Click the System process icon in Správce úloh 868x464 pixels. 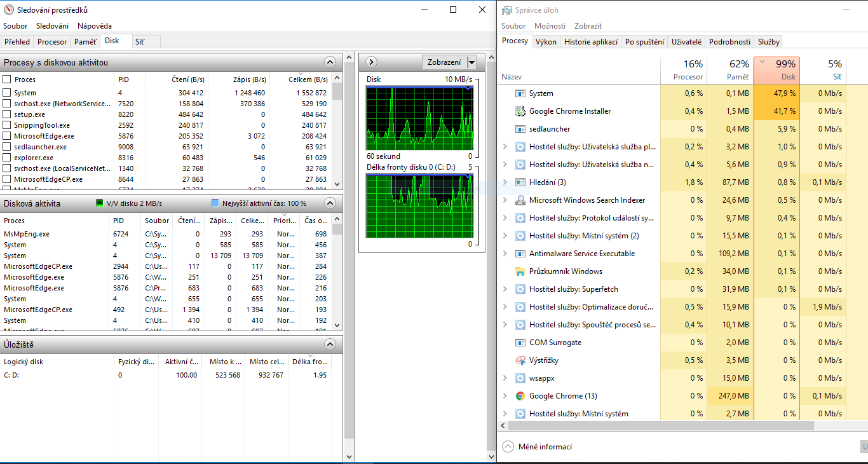coord(520,93)
